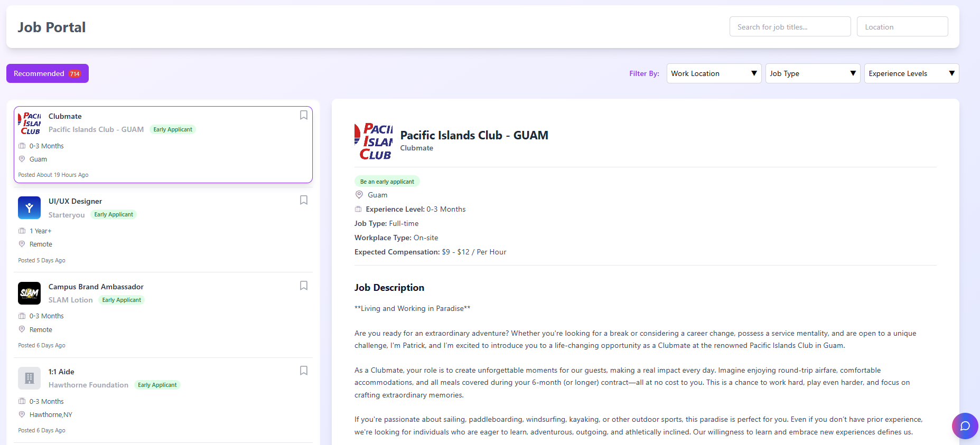This screenshot has width=980, height=445.
Task: Open the Work Location filter dropdown
Action: [x=714, y=73]
